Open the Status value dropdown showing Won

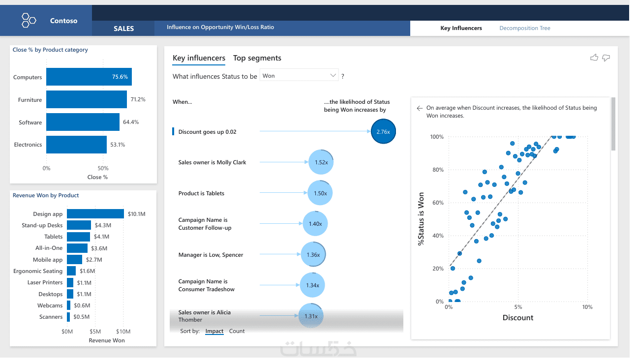coord(299,76)
